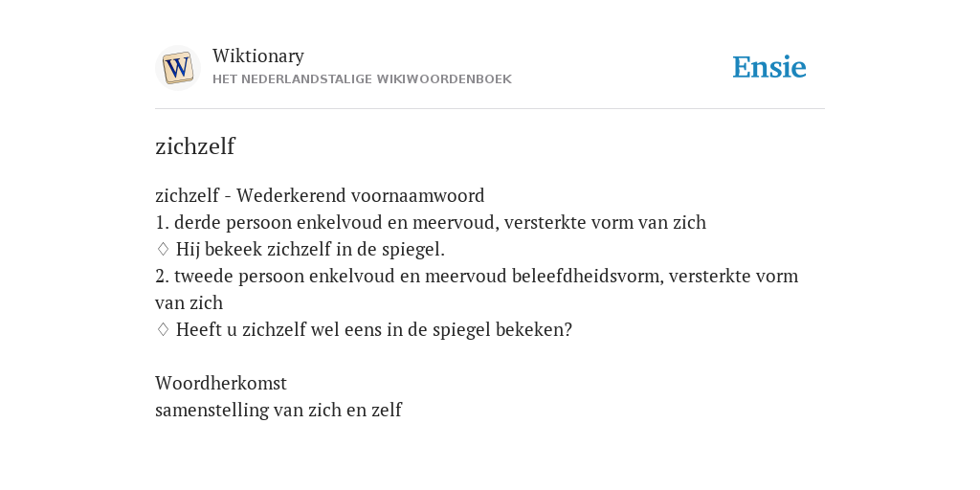Screen dimensions: 980x490
Task: Click the horizontal divider under the header
Action: click(490, 109)
